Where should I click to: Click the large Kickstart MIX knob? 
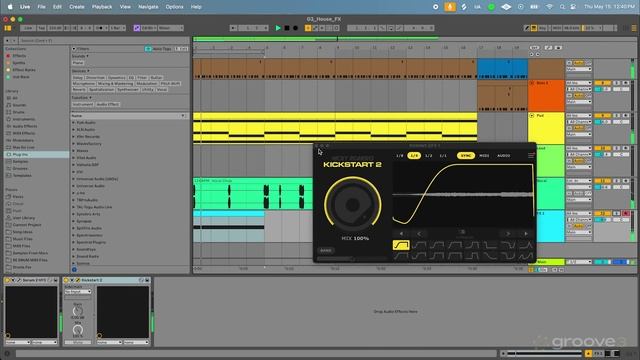pyautogui.click(x=353, y=204)
